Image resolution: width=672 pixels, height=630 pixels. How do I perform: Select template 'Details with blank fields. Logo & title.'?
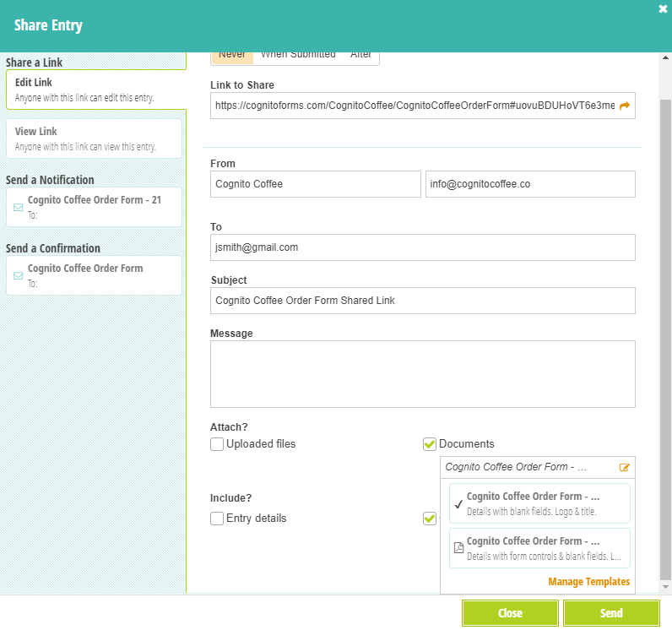tap(539, 503)
